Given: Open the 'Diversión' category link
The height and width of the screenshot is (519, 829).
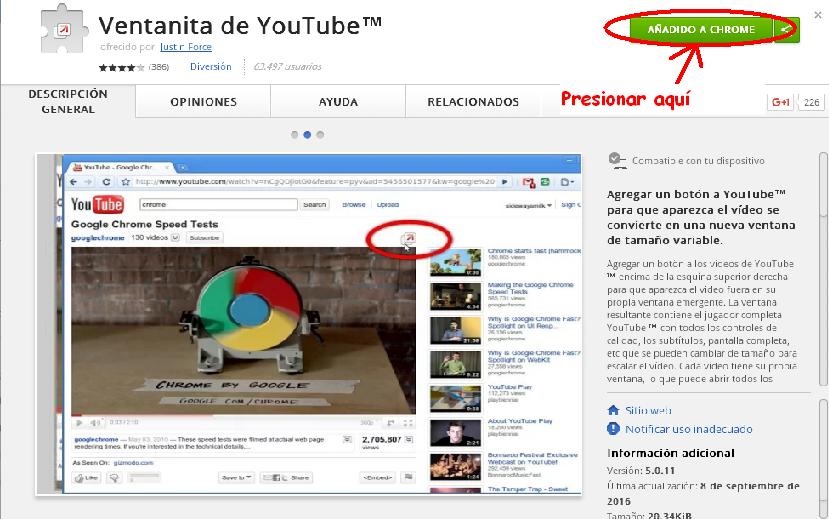Looking at the screenshot, I should pyautogui.click(x=210, y=67).
